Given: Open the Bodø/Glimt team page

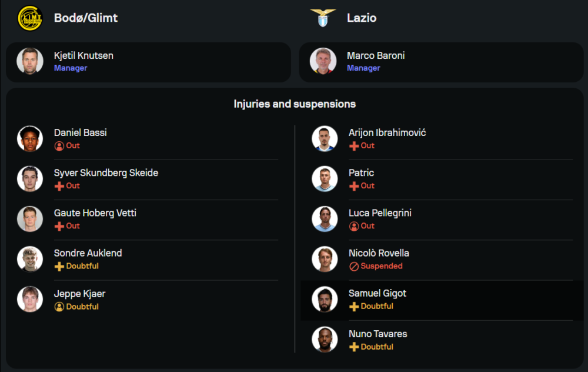Looking at the screenshot, I should pos(86,18).
